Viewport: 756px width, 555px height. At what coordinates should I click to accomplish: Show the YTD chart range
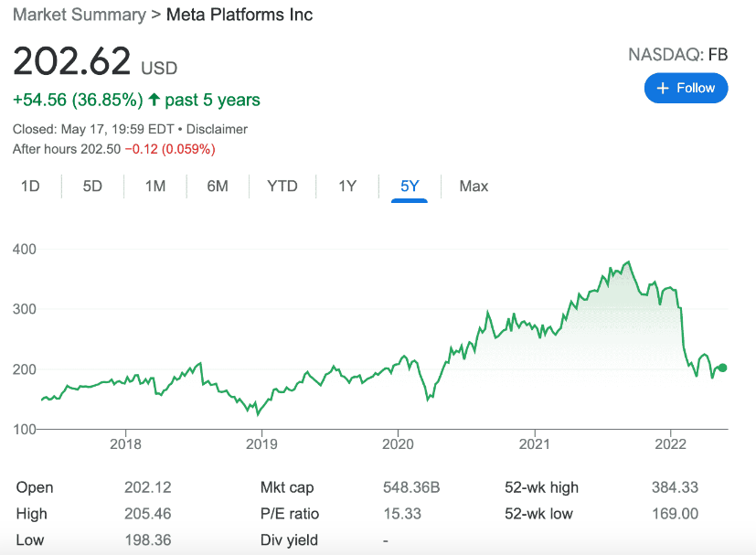click(282, 187)
